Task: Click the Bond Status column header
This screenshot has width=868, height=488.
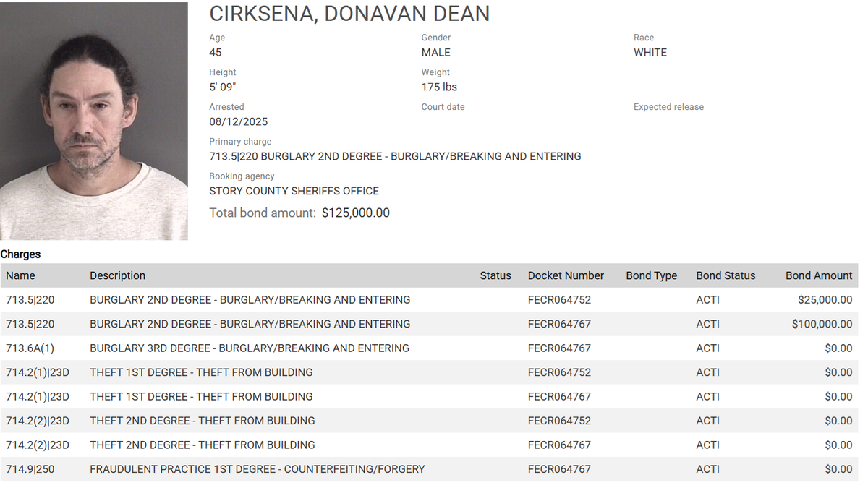Action: (726, 275)
